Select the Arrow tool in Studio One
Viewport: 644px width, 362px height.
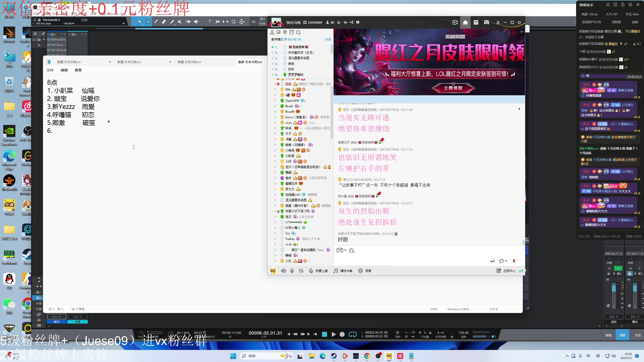click(140, 22)
